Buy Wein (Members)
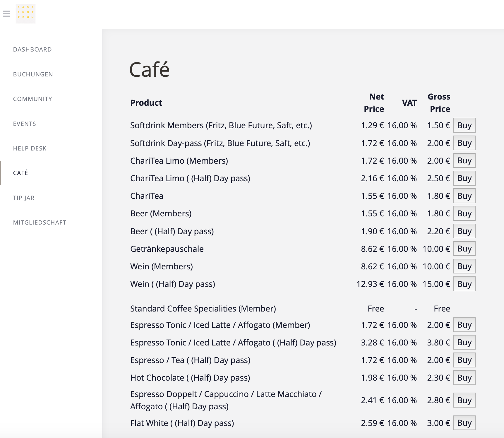 (x=464, y=266)
